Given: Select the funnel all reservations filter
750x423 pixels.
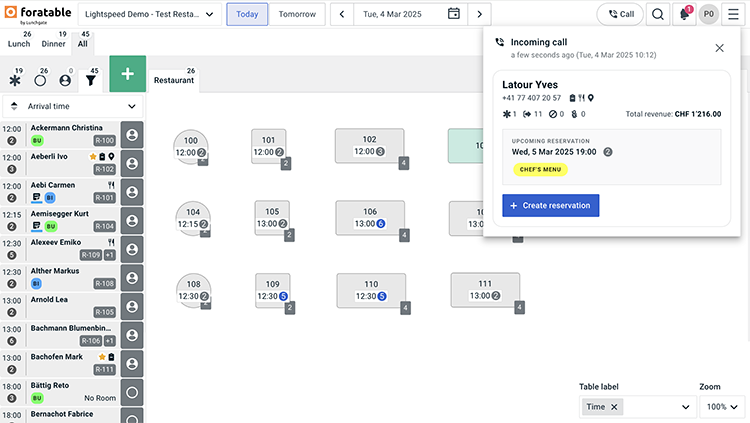Looking at the screenshot, I should point(91,80).
